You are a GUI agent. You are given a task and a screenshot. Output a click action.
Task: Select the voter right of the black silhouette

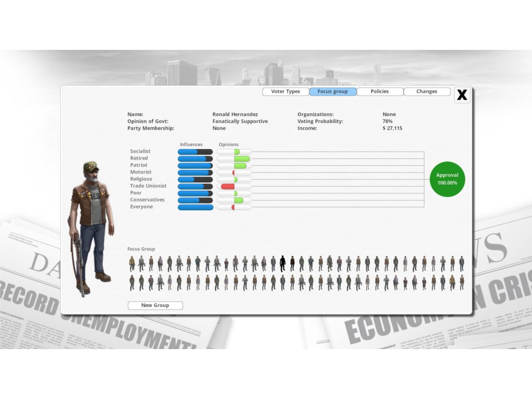click(292, 263)
